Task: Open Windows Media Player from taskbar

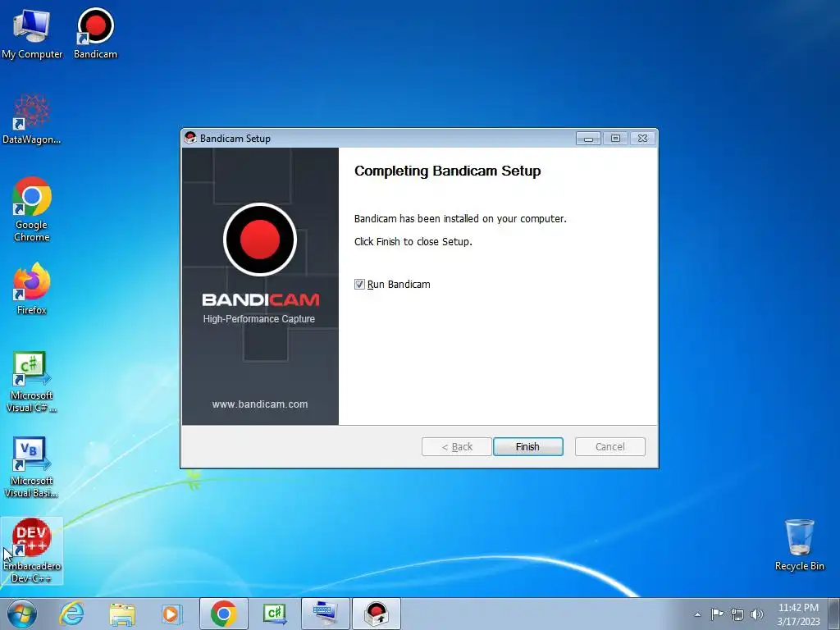Action: click(x=172, y=614)
